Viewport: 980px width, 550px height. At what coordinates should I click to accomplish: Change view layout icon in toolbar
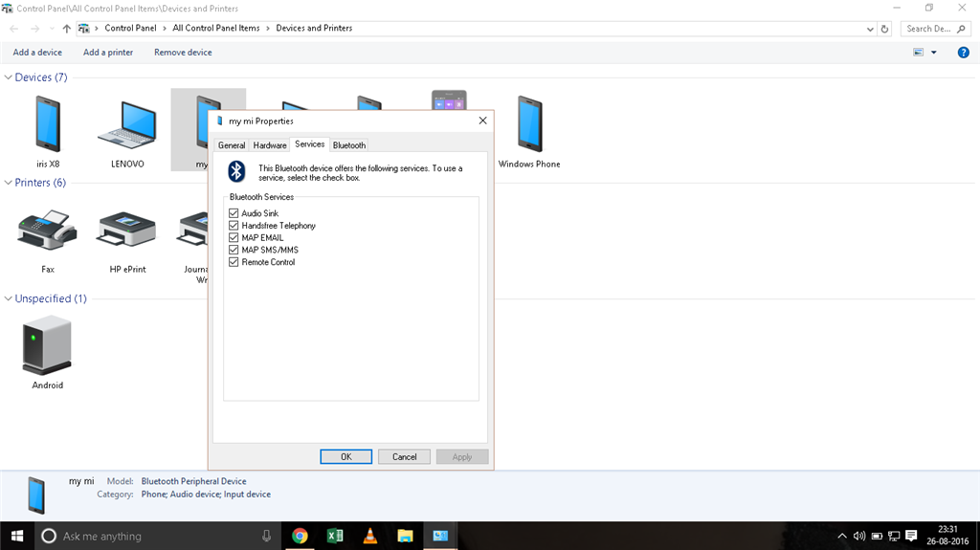(x=918, y=53)
